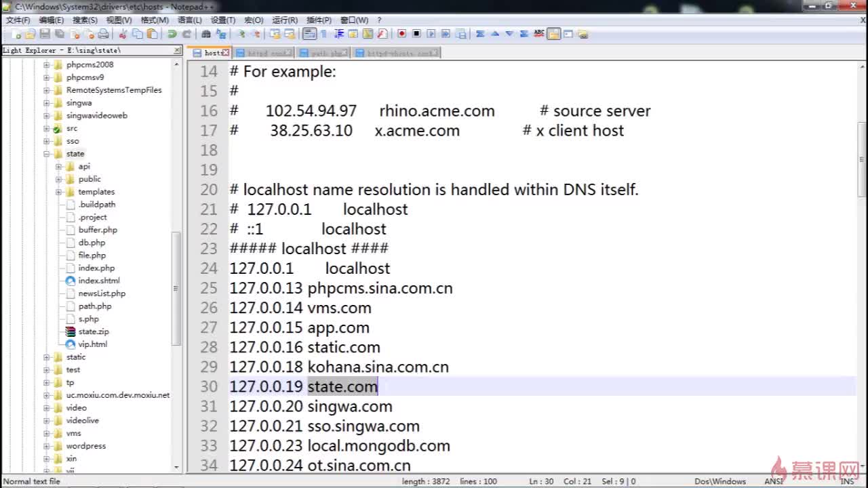Open the 格式(M) menu
This screenshot has height=488, width=868.
click(155, 20)
